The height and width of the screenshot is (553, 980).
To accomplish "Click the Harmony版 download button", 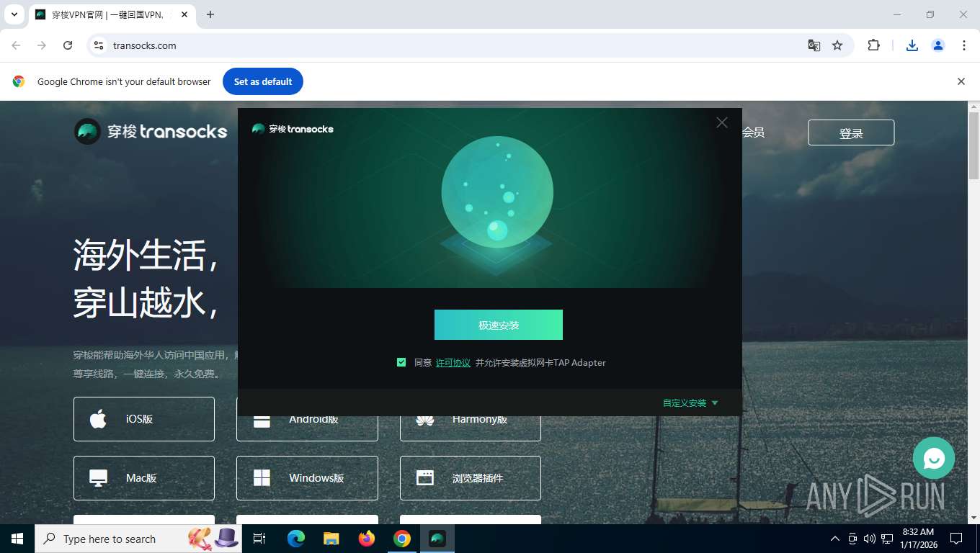I will 471,428.
